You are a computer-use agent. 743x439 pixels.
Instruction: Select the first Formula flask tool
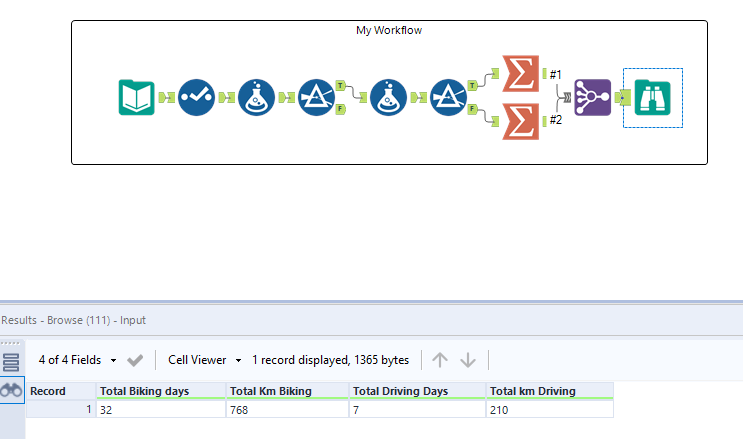256,97
